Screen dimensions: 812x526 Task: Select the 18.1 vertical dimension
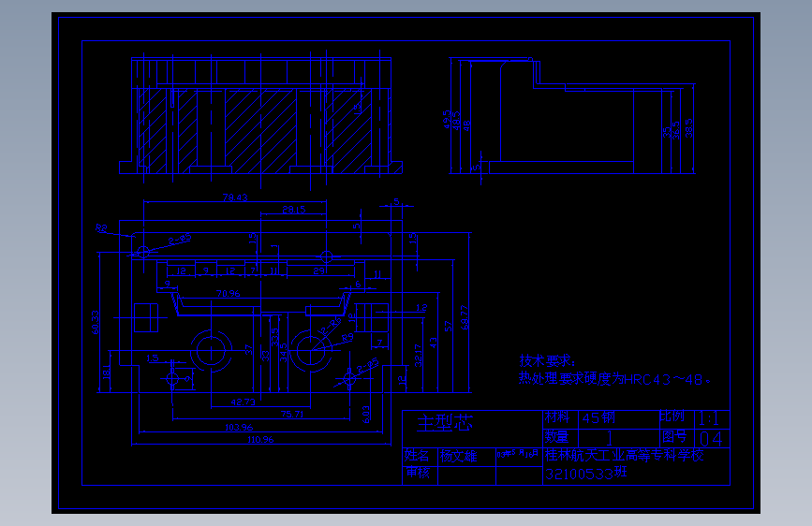(x=106, y=372)
